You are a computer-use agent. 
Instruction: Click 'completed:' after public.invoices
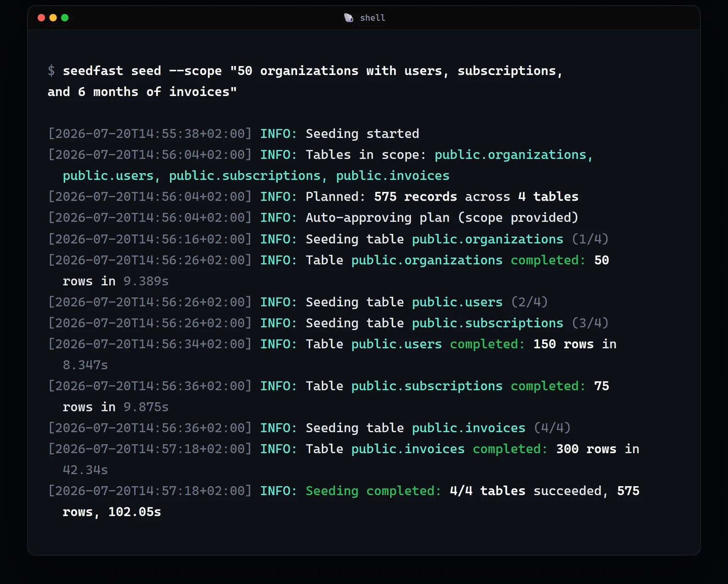tap(510, 449)
